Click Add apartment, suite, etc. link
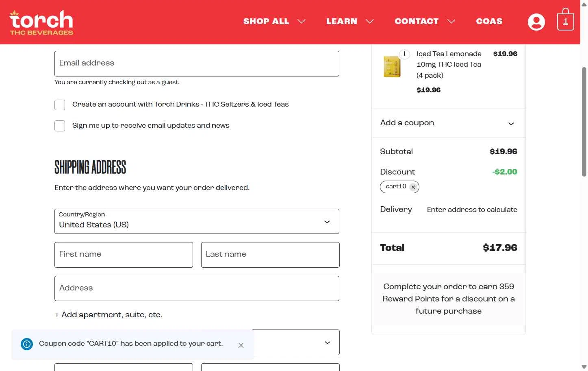588x371 pixels. [108, 315]
